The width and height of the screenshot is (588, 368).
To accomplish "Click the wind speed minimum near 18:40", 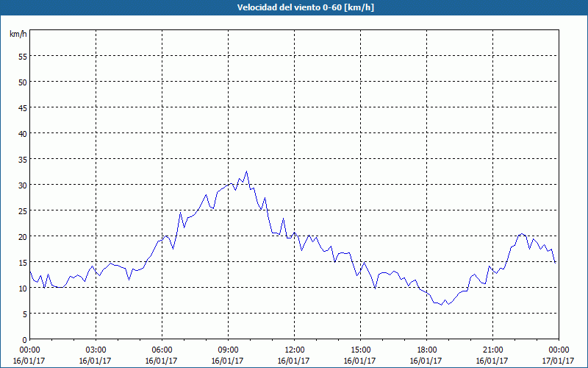I will point(442,305).
